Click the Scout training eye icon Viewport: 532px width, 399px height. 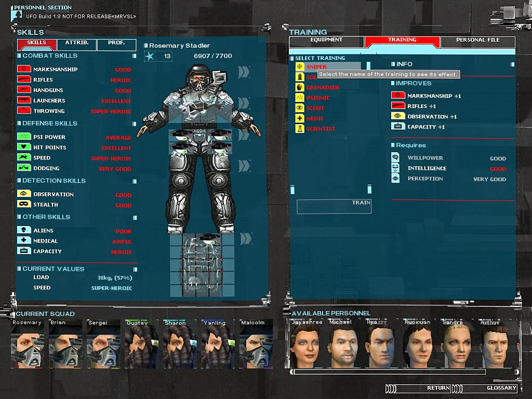[300, 108]
